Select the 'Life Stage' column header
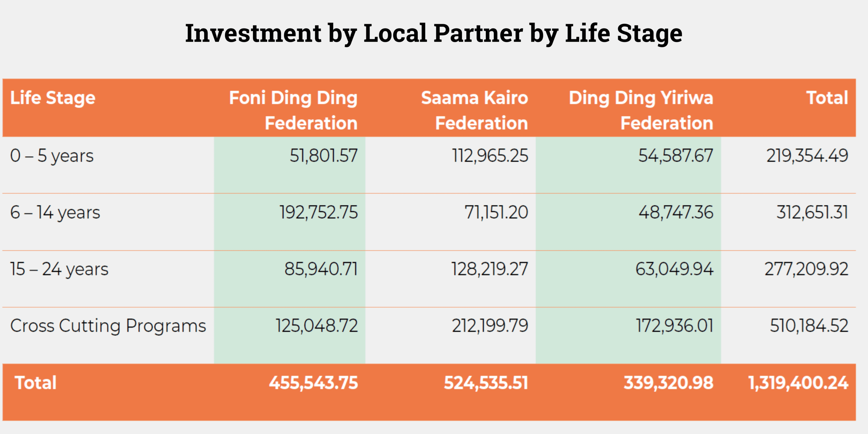The width and height of the screenshot is (868, 434). coord(53,98)
